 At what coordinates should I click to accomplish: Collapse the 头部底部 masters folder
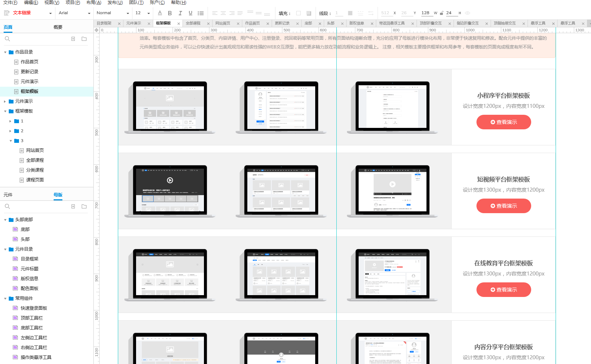[x=5, y=220]
